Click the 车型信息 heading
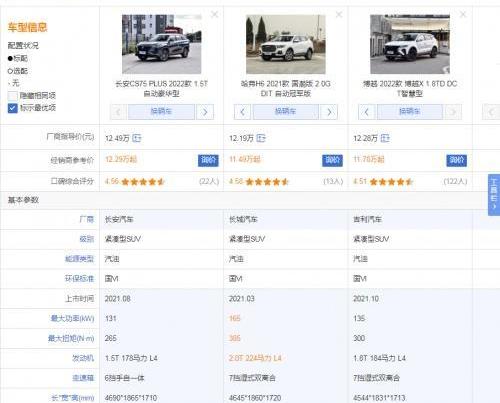Image resolution: width=500 pixels, height=403 pixels. 27,27
